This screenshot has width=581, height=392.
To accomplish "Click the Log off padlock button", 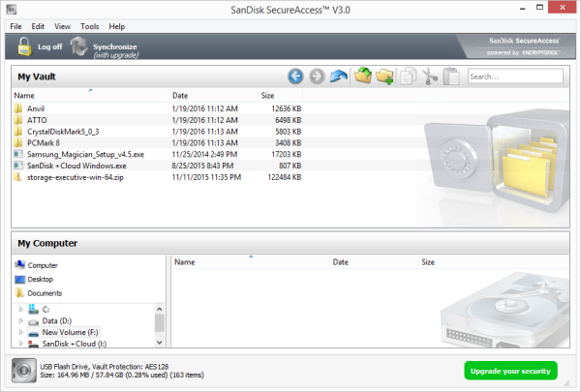I will (39, 45).
